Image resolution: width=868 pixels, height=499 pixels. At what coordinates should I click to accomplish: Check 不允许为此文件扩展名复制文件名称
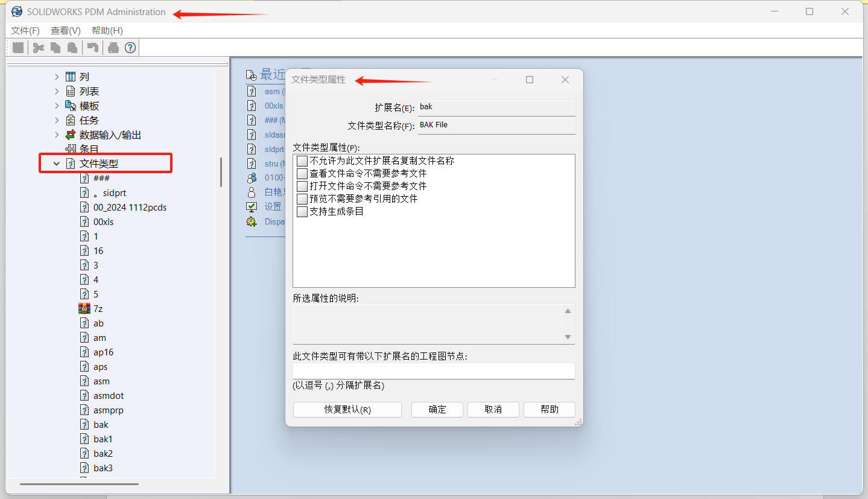[x=302, y=161]
